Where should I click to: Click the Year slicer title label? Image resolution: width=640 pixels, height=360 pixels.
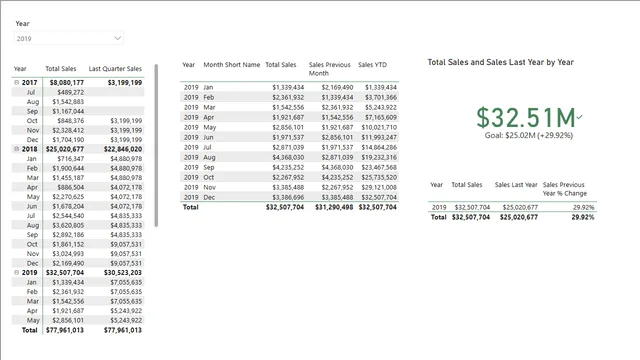tap(22, 23)
